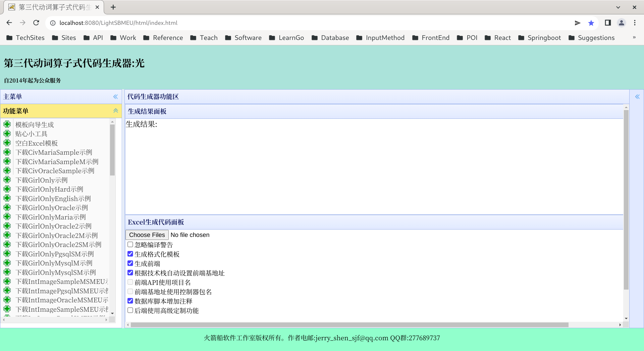The image size is (644, 351).
Task: Collapse the 主菜单 panel with double chevron
Action: 115,97
